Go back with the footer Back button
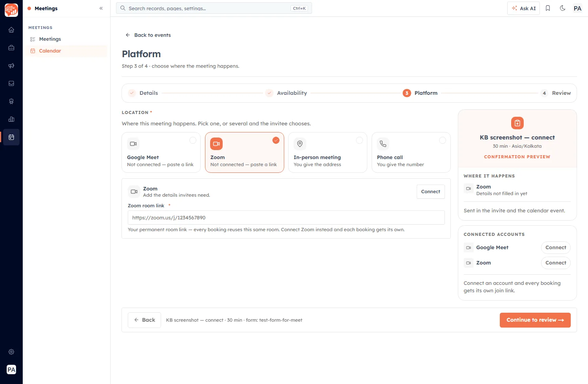This screenshot has width=588, height=384. 144,320
